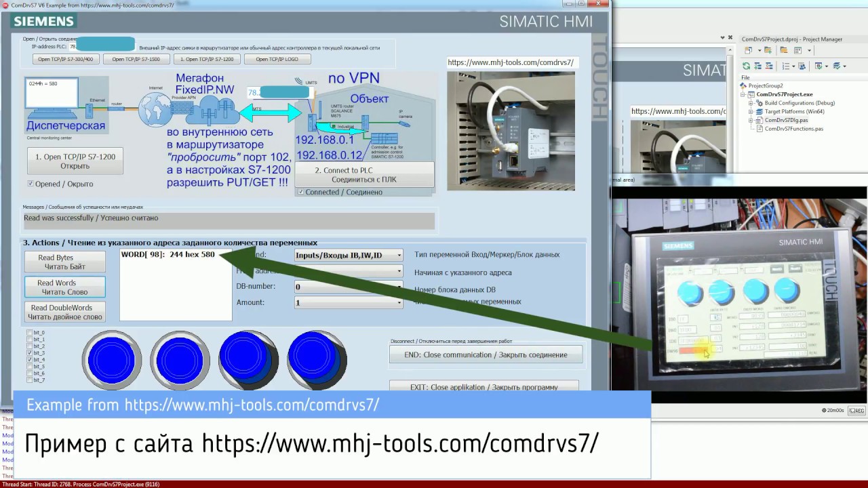Click the Target Platforms stack icon
This screenshot has height=488, width=868.
[x=760, y=112]
